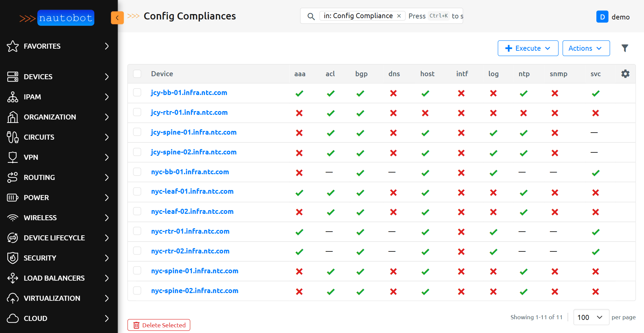Open the nyc-leaf-01.infra.ntc.com device link

click(x=192, y=191)
